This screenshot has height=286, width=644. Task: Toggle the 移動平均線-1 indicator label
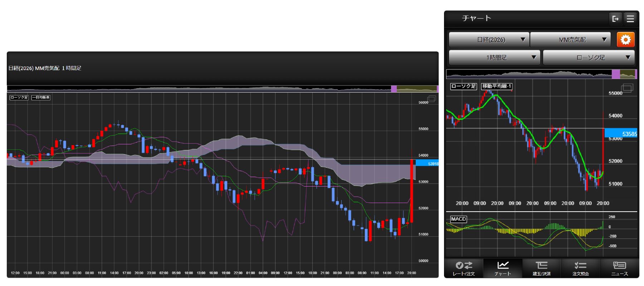(x=497, y=86)
